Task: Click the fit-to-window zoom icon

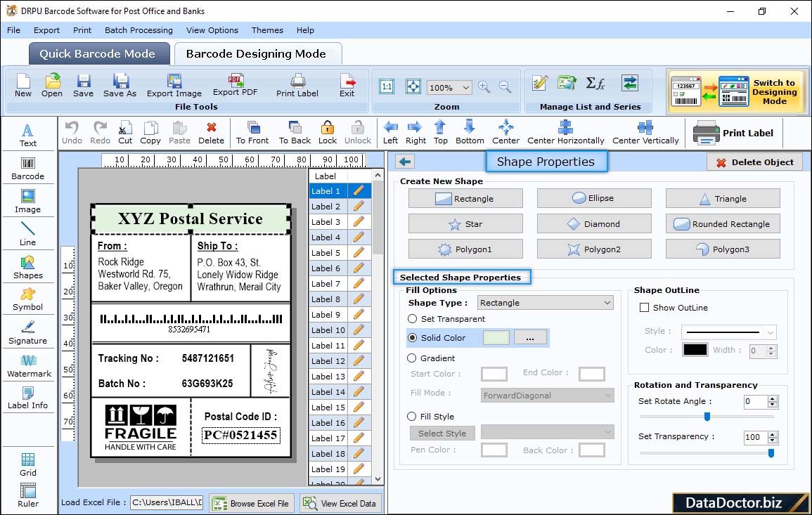Action: [413, 87]
